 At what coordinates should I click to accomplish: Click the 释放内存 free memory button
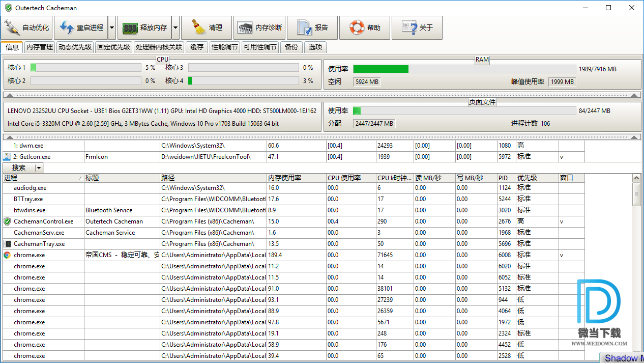pyautogui.click(x=144, y=27)
